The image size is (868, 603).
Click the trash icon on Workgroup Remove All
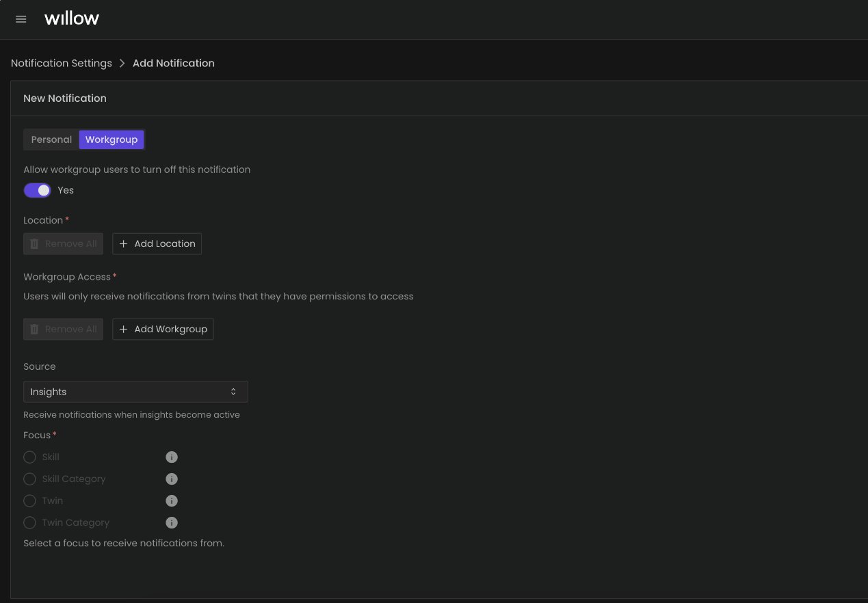[x=34, y=329]
